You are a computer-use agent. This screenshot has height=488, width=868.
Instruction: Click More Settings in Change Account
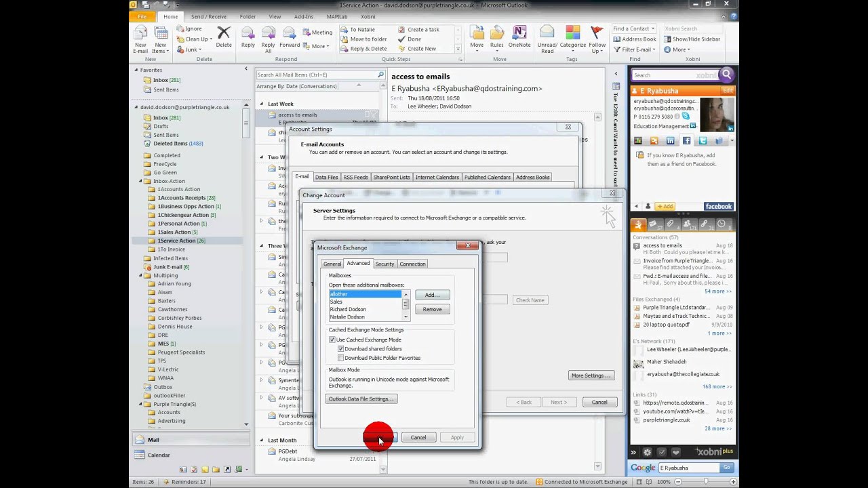click(591, 375)
